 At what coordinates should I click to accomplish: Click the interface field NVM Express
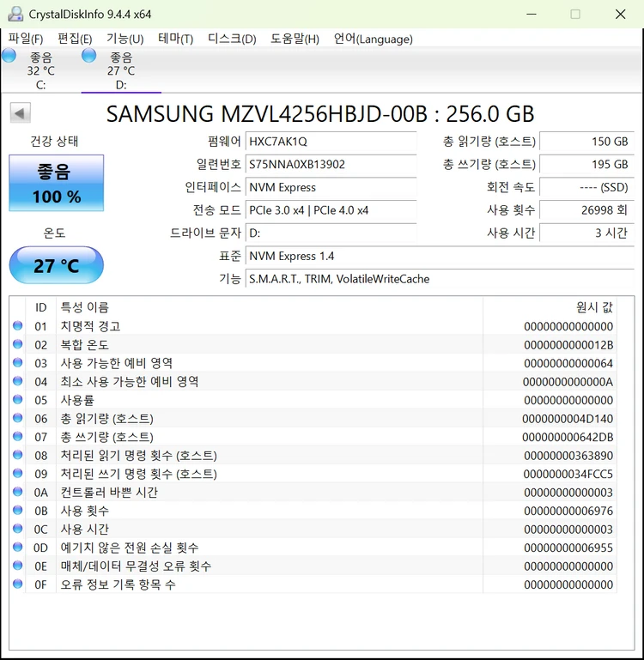tap(331, 187)
